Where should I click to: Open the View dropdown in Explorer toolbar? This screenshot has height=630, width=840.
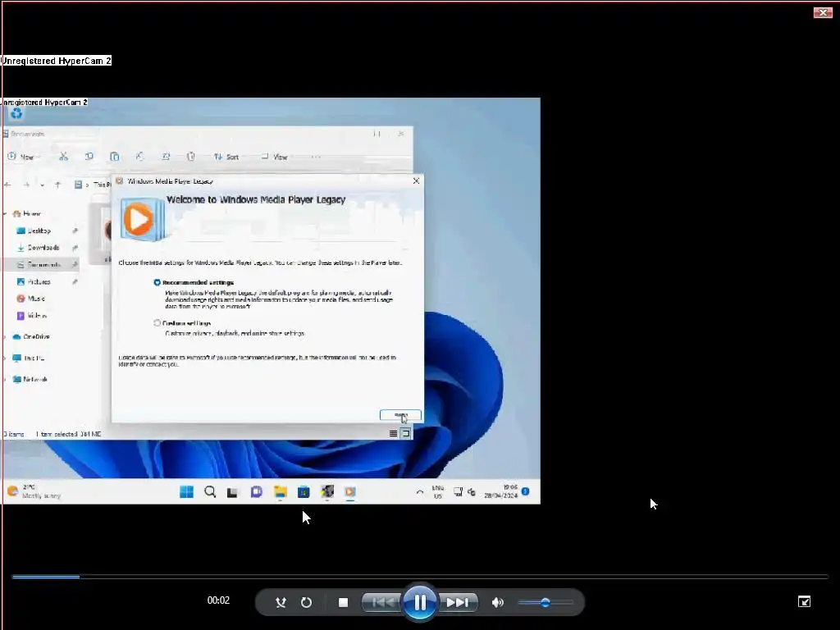[274, 157]
